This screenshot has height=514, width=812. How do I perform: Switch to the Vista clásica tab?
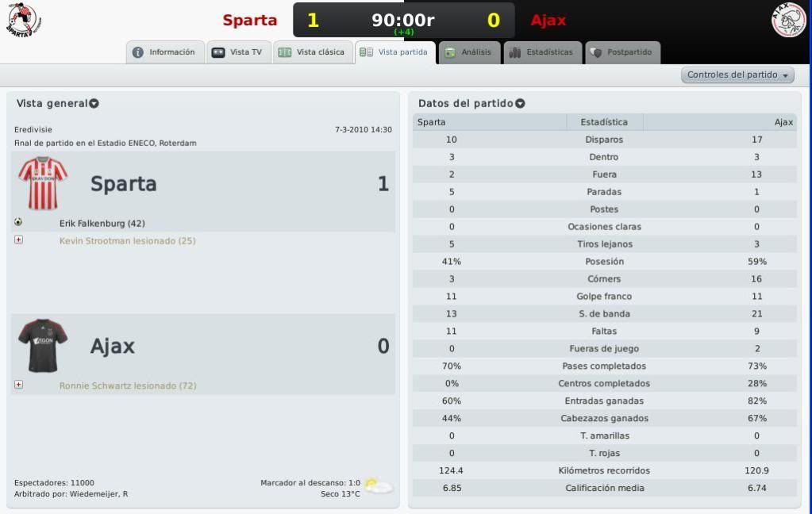313,52
